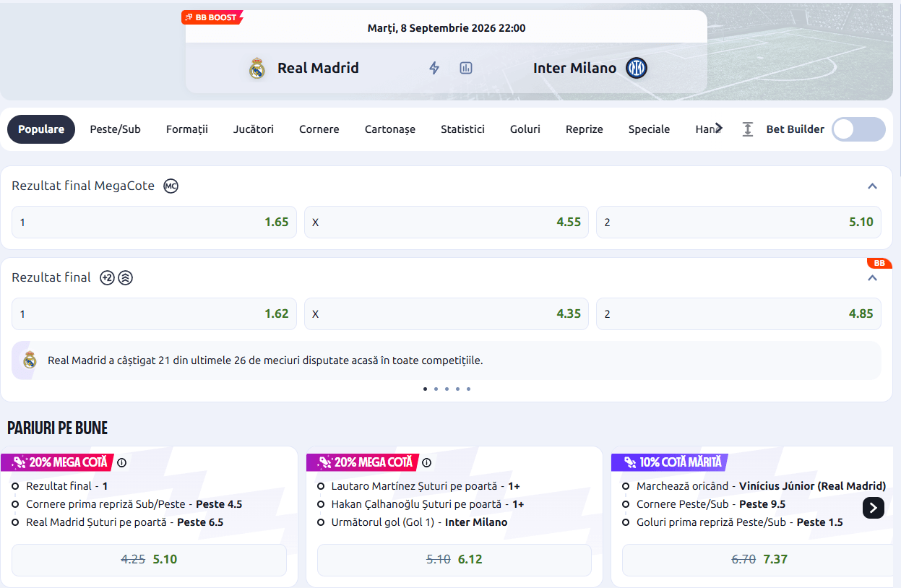Select fourth stats tip carousel dot
This screenshot has width=901, height=588.
point(457,389)
